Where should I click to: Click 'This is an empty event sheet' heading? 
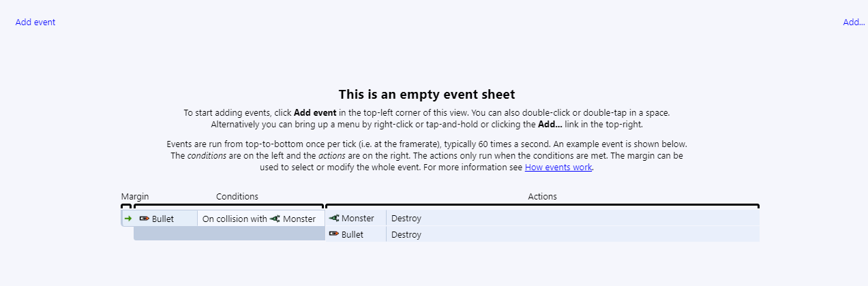click(x=427, y=95)
